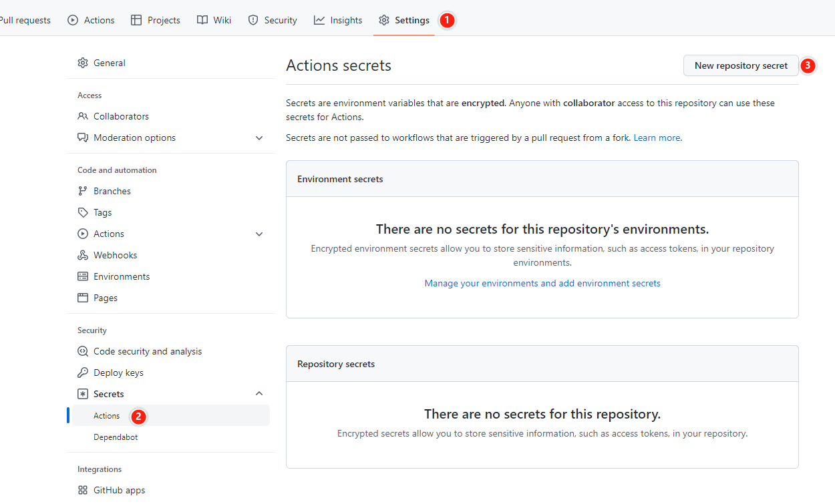Open Manage your environments link
Viewport: 835px width, 504px height.
pos(542,283)
